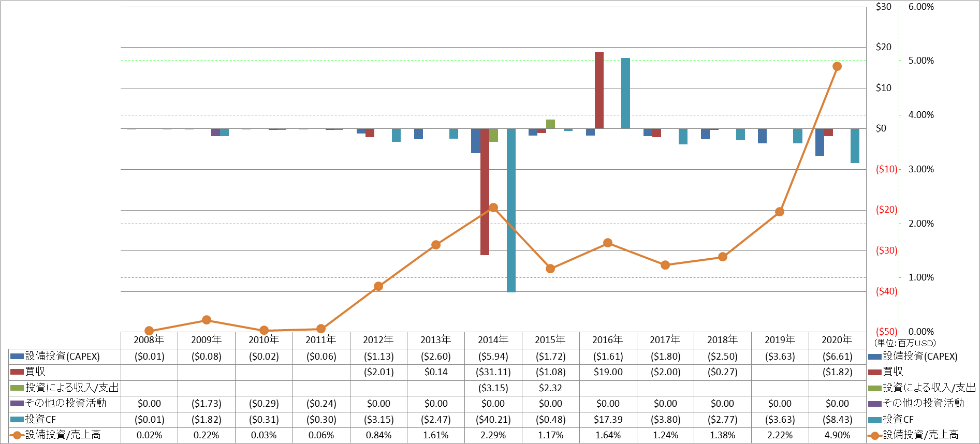Click the 2018年 column header

coord(722,340)
